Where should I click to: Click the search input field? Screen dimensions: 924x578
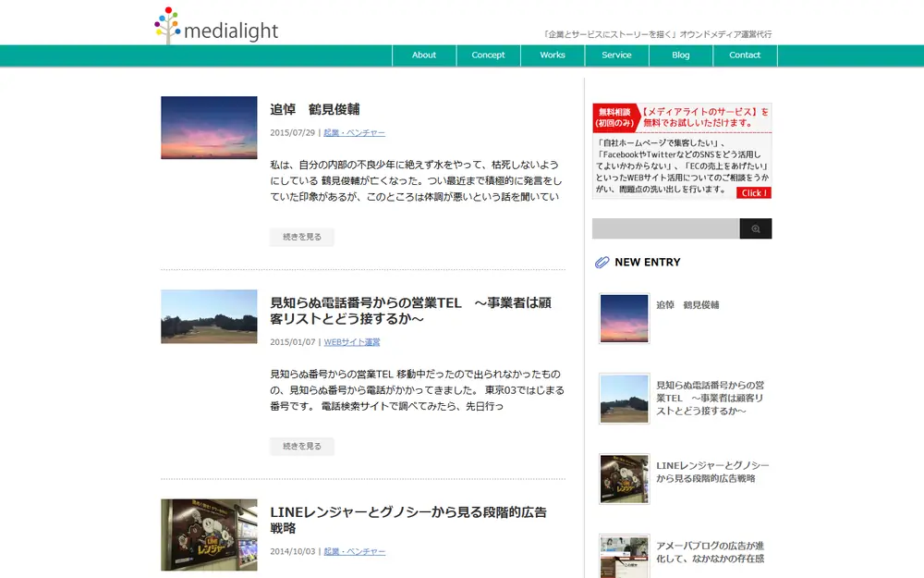(x=666, y=228)
